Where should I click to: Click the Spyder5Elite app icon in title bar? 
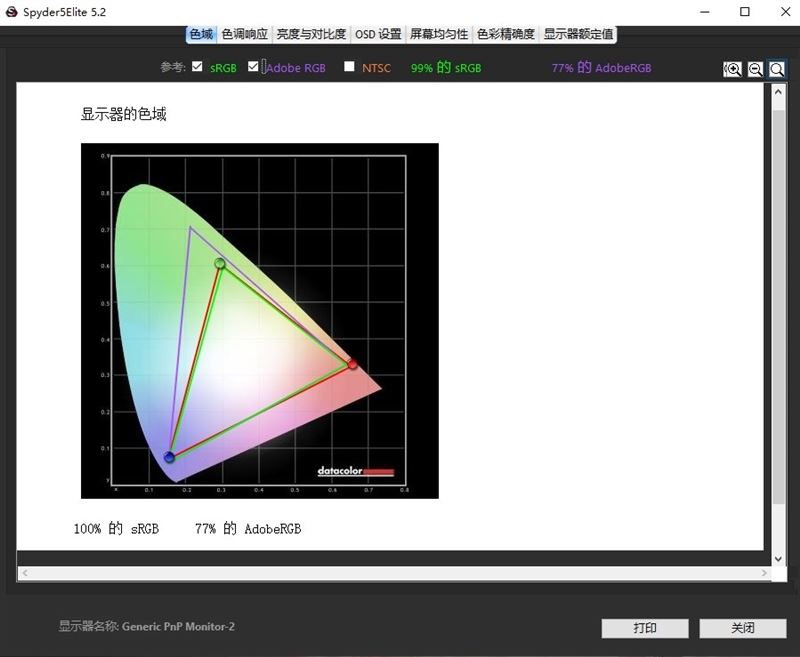coord(11,12)
